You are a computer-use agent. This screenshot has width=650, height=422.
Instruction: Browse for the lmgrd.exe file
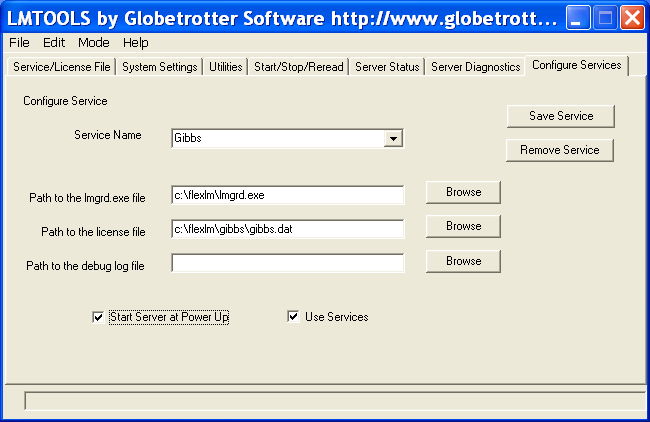463,192
